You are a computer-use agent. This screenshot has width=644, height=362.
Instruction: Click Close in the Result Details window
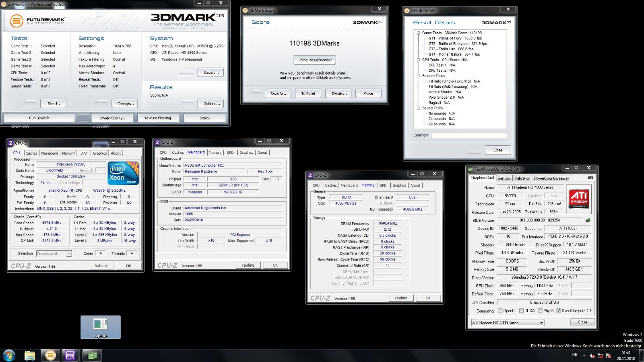(x=498, y=150)
